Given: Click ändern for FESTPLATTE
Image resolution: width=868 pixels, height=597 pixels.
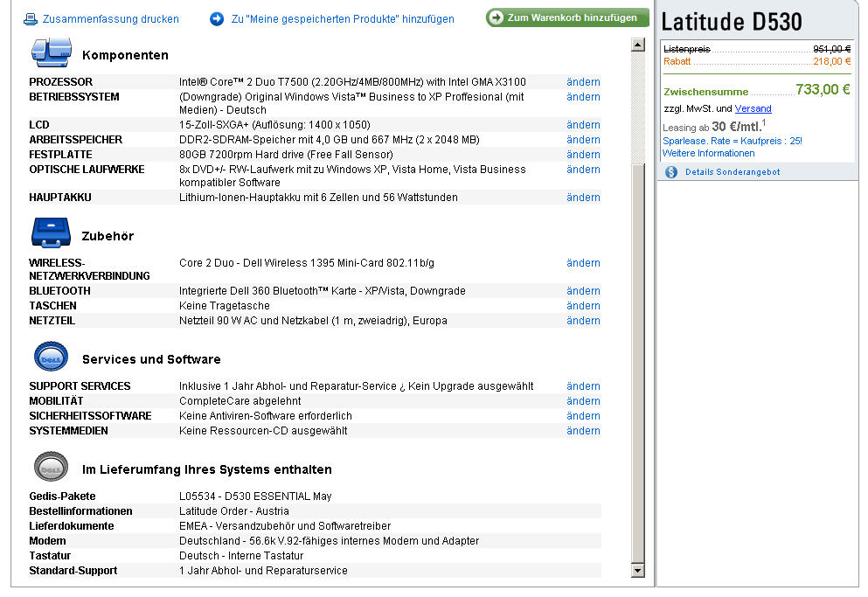Looking at the screenshot, I should [583, 155].
